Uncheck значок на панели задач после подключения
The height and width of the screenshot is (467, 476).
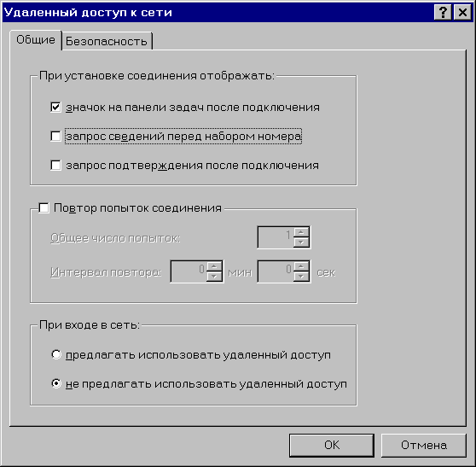click(x=55, y=108)
